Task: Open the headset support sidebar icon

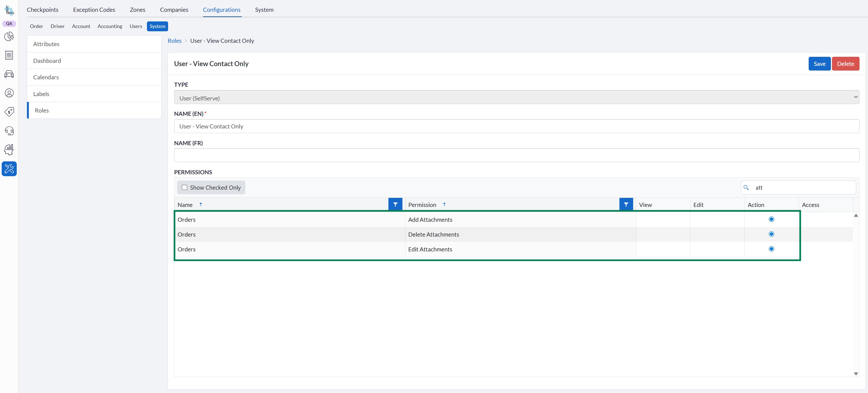Action: pyautogui.click(x=9, y=131)
